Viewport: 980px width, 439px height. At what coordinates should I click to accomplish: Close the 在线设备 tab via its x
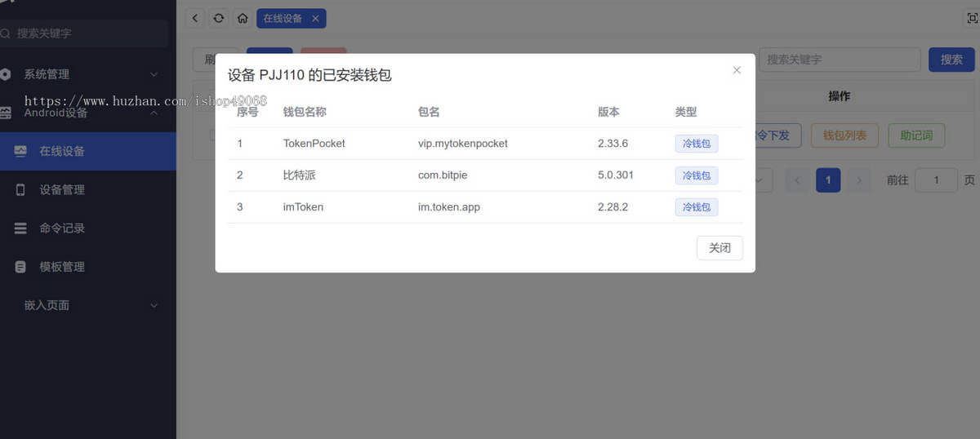coord(315,18)
